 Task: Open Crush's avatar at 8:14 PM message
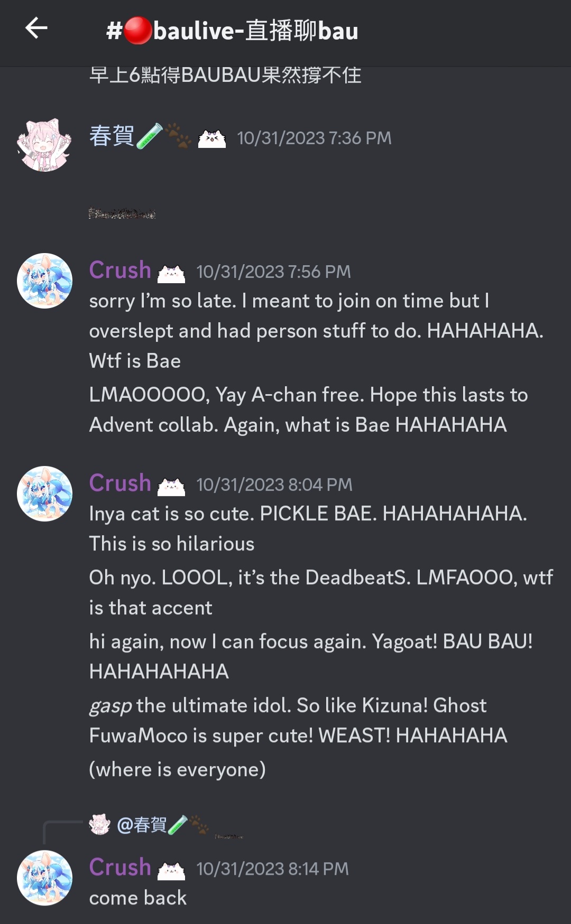pos(44,878)
